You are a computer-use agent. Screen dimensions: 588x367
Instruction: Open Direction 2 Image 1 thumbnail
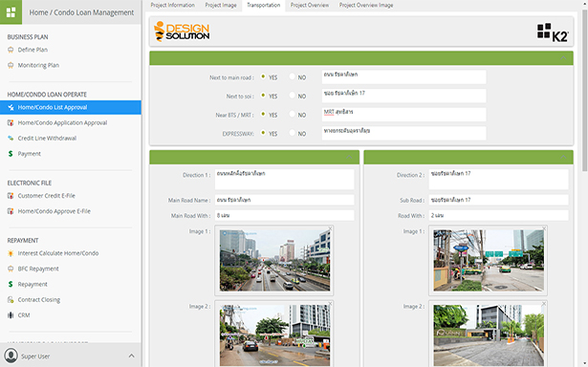(489, 261)
